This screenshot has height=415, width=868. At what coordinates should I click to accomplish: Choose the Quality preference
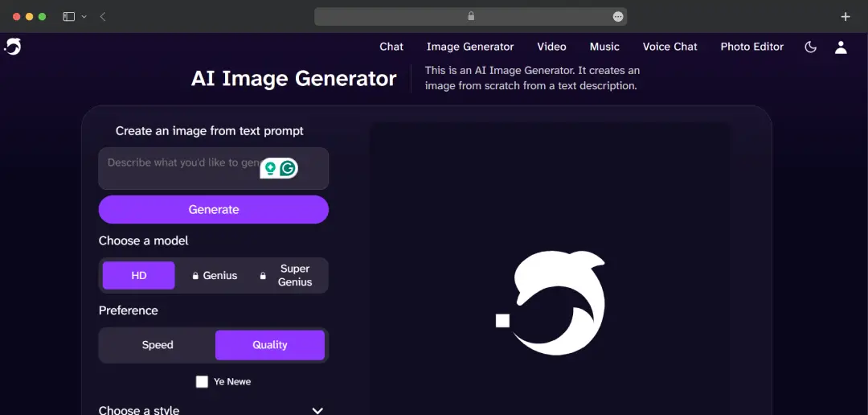(269, 345)
